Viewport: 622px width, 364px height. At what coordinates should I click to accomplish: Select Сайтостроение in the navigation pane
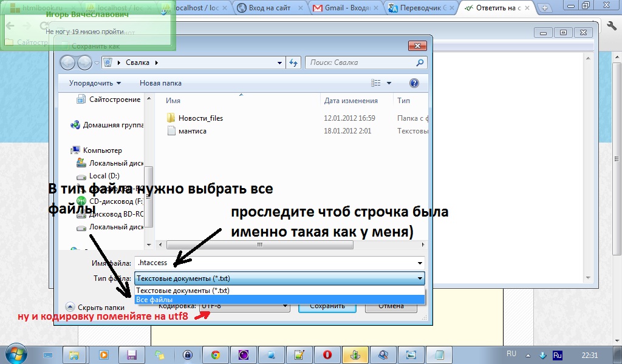(108, 99)
